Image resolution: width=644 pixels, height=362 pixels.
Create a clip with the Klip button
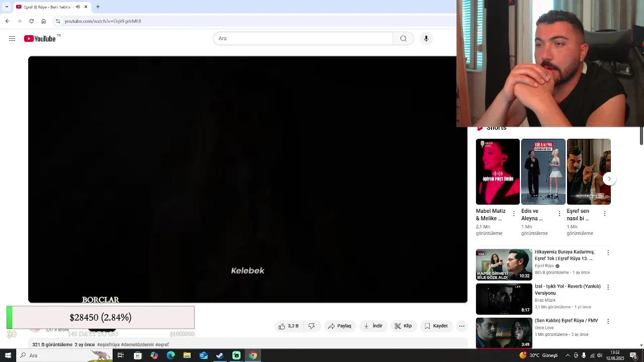(x=403, y=326)
